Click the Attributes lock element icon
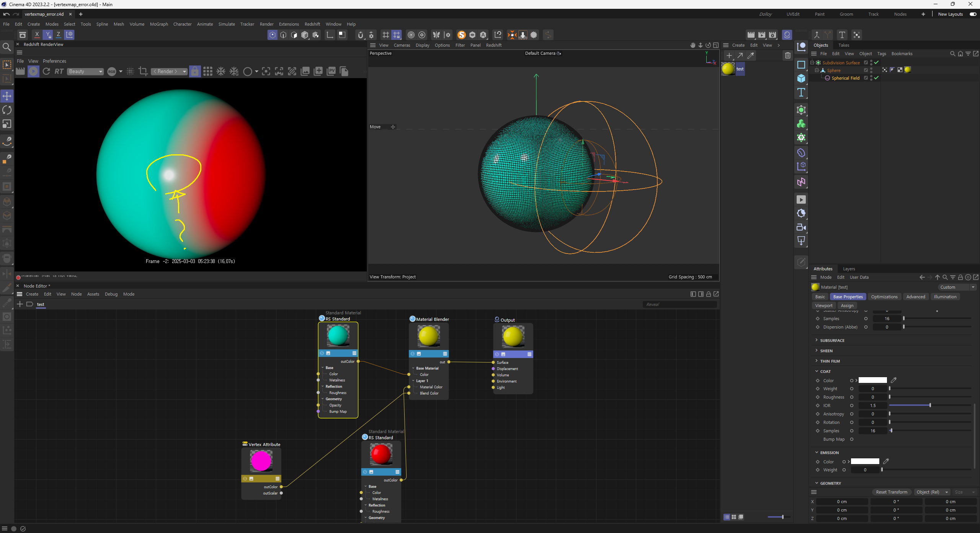The width and height of the screenshot is (980, 533). tap(960, 277)
